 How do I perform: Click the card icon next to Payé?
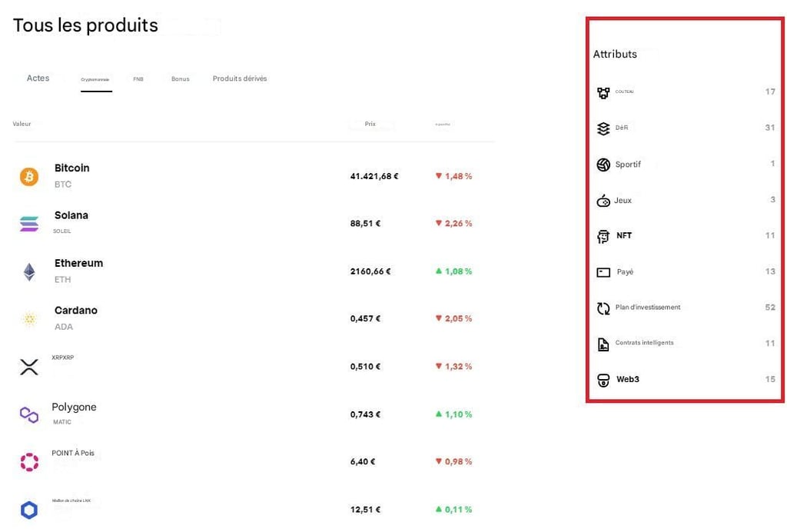[604, 271]
